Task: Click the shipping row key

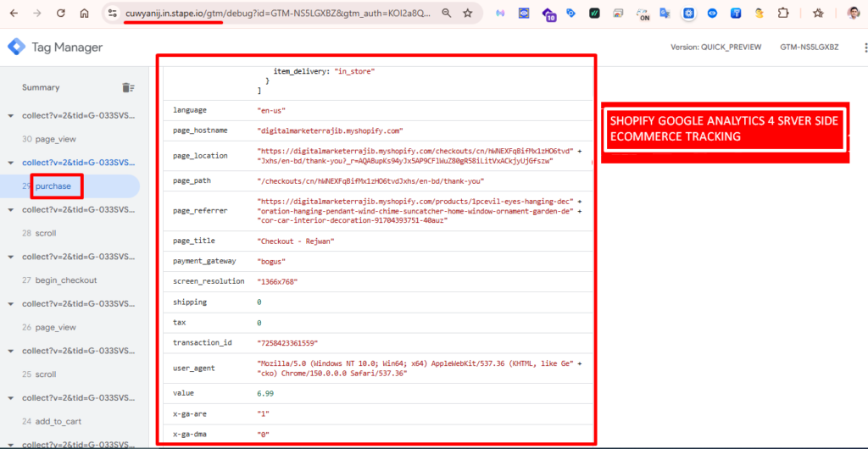Action: click(189, 302)
